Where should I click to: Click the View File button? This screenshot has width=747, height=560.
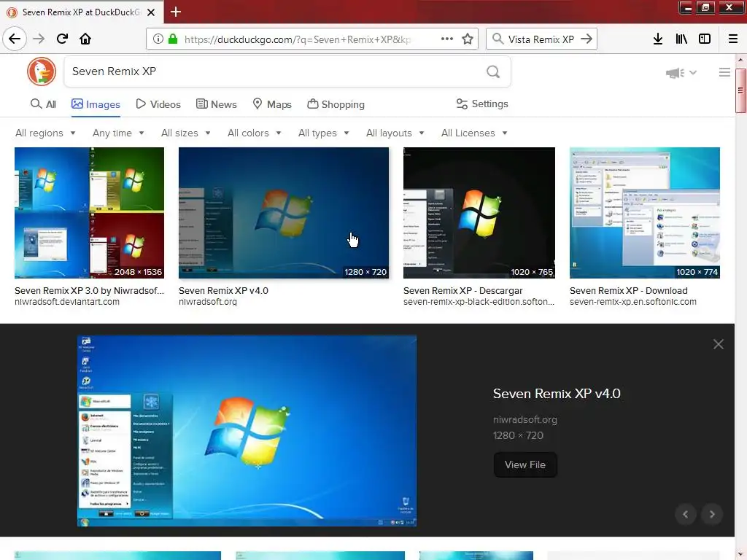525,464
